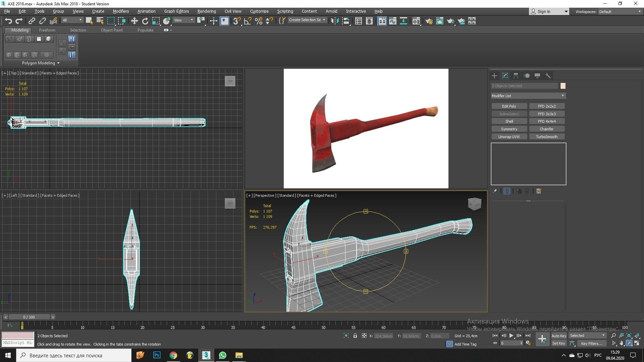This screenshot has width=644, height=362.
Task: Open the Modifier List dropdown
Action: [528, 96]
